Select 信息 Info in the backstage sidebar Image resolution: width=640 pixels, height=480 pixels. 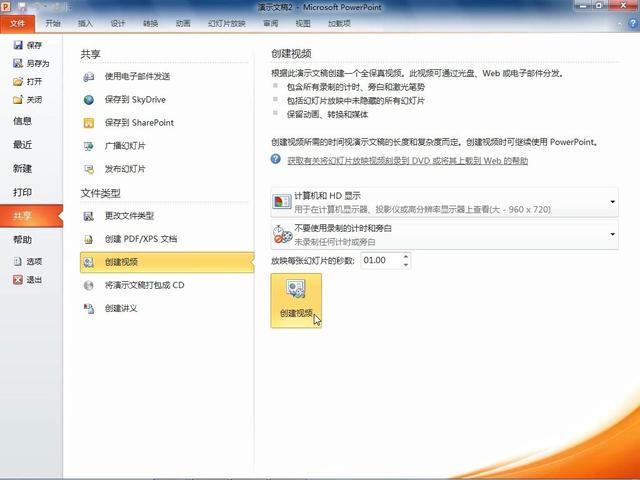pos(22,121)
